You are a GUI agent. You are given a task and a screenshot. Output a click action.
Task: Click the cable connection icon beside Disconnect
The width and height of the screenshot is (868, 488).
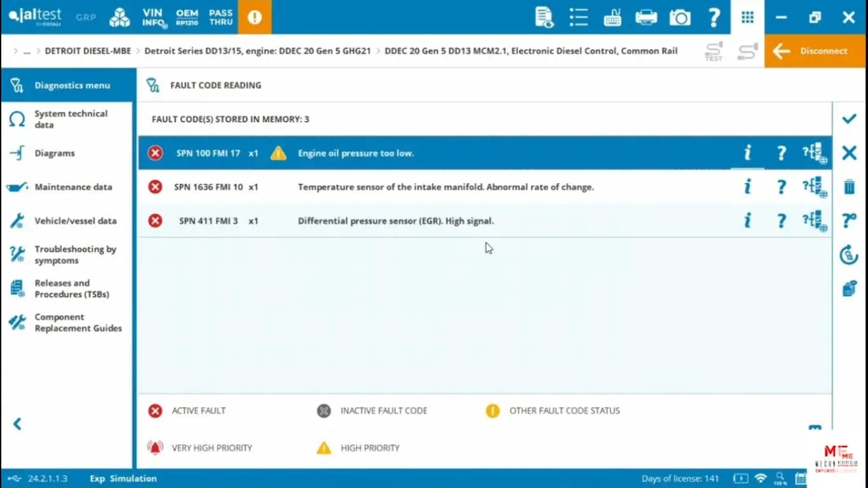747,51
